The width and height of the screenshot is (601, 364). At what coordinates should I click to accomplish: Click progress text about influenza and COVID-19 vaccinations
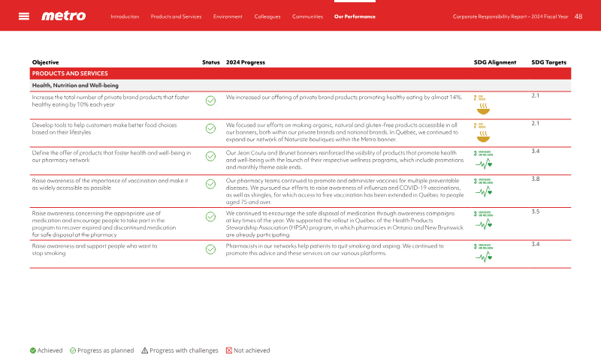pos(345,191)
